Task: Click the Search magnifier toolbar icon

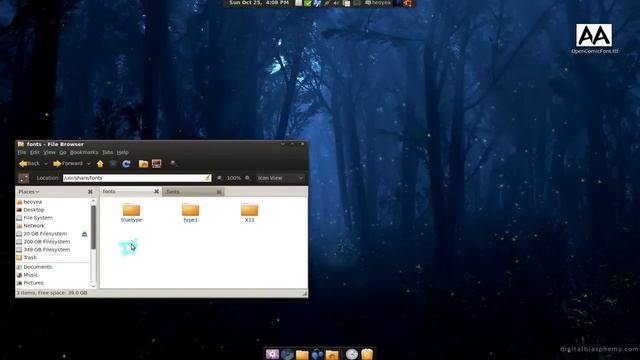Action: tap(173, 164)
